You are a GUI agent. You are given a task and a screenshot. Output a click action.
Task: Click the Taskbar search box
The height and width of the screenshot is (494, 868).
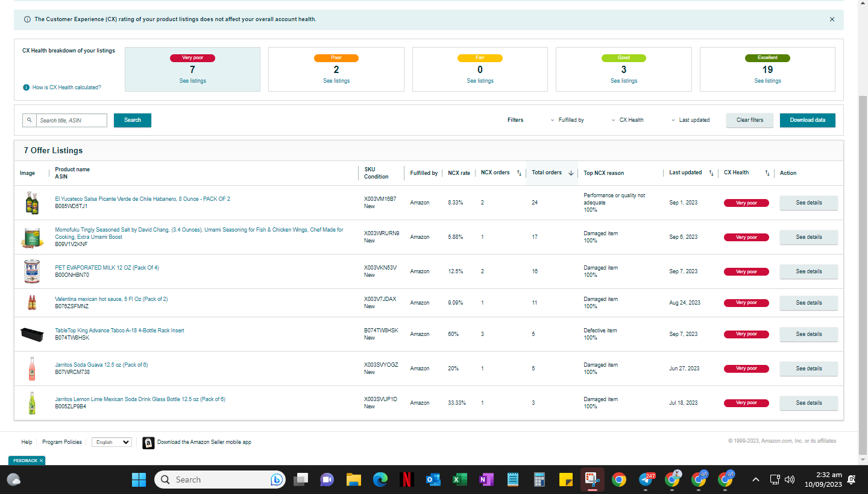pyautogui.click(x=220, y=480)
